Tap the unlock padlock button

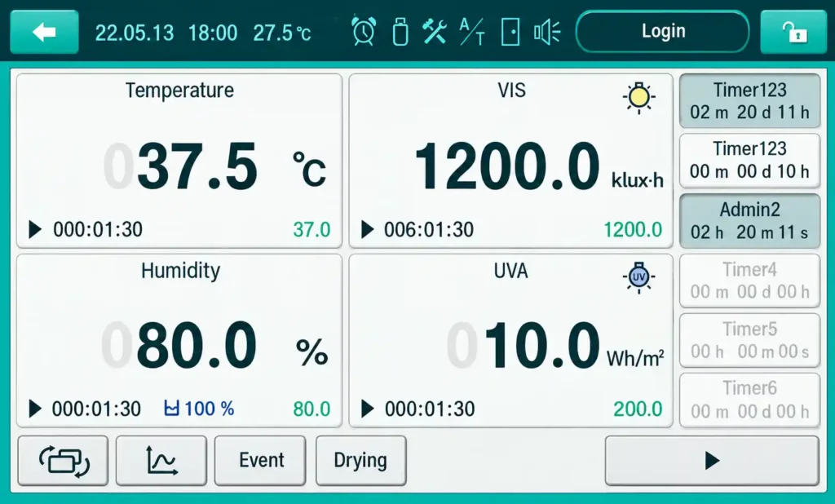pos(793,32)
